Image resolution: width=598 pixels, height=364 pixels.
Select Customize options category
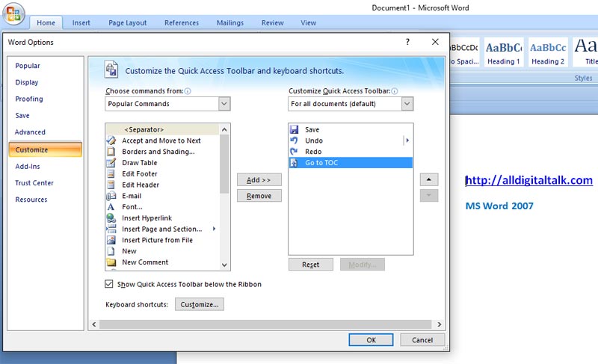click(x=45, y=149)
